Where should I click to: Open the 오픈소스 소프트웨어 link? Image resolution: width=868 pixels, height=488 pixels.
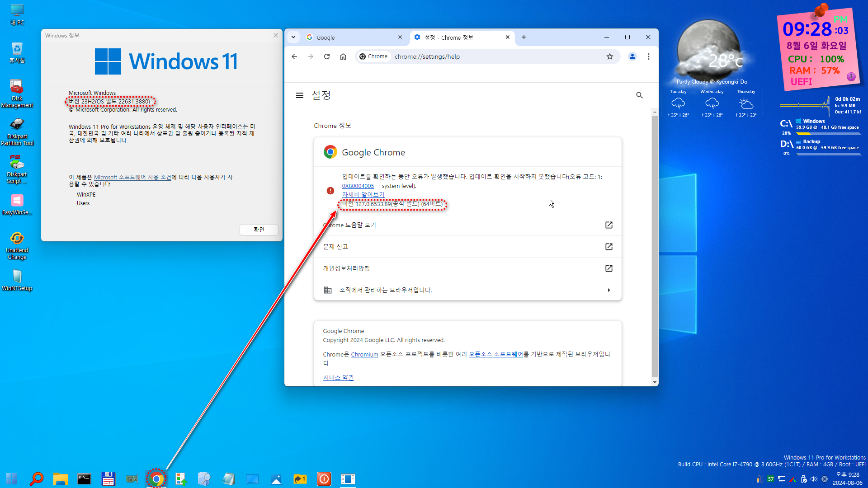pos(496,354)
